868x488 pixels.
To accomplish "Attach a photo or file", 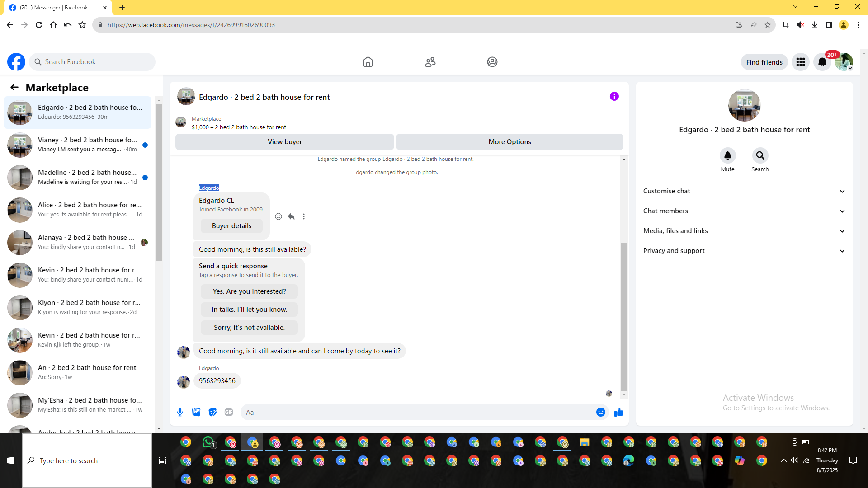I will tap(196, 412).
